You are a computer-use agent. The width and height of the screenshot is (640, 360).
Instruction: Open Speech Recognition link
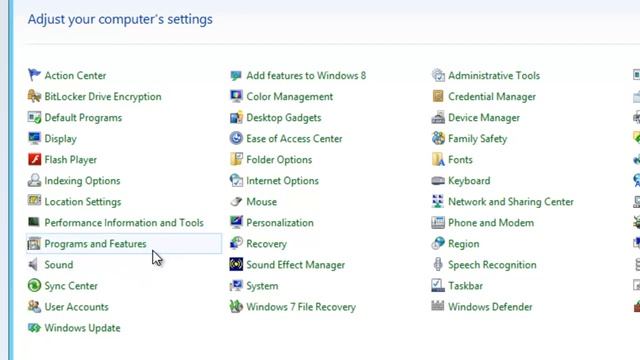tap(492, 265)
